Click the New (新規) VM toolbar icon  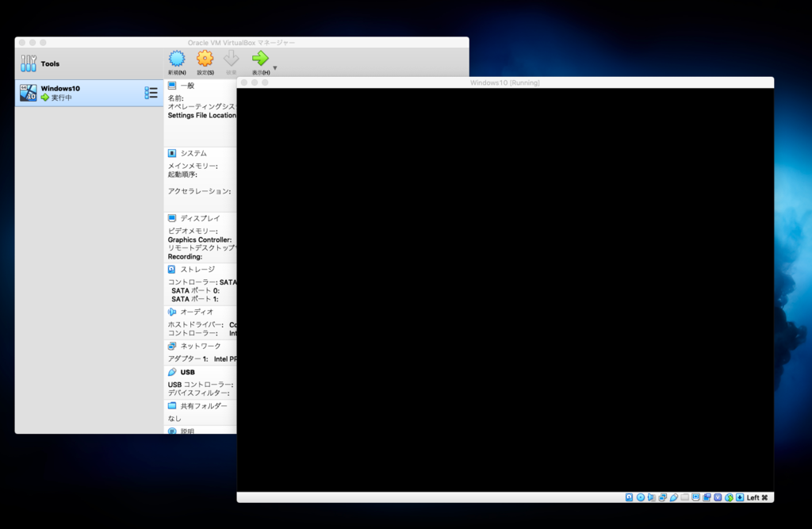pos(177,59)
